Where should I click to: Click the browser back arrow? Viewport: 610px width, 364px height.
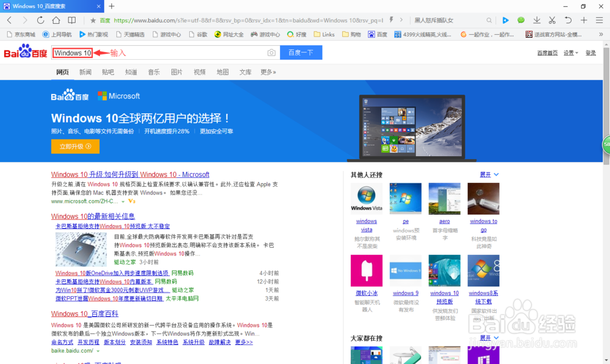9,20
